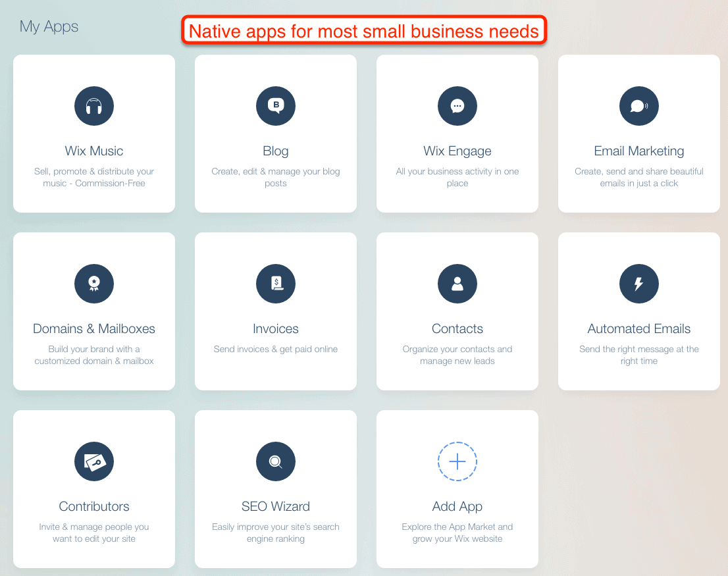Choose the Automated Emails title
This screenshot has width=728, height=576.
coord(639,328)
